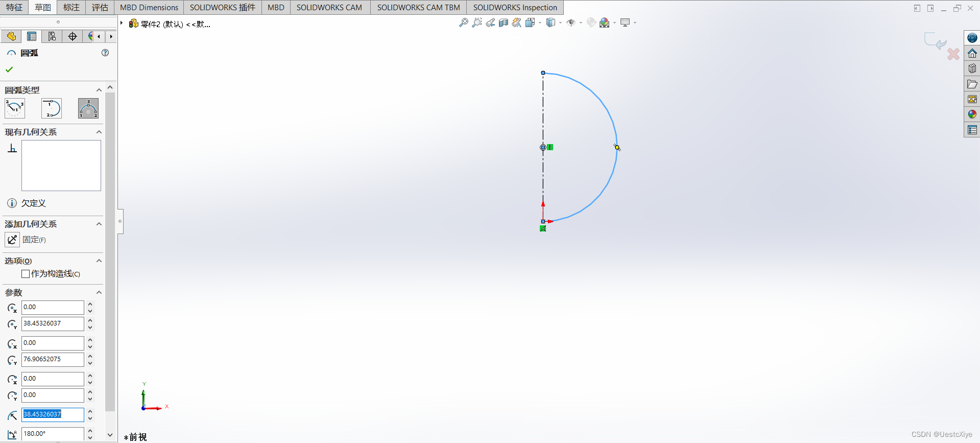Switch to 特征 tab
Viewport: 980px width, 443px height.
[14, 7]
